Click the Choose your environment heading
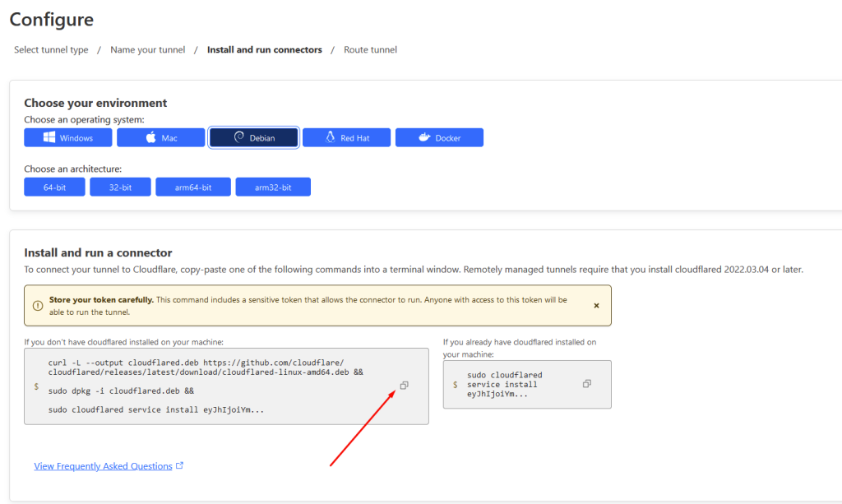 95,103
